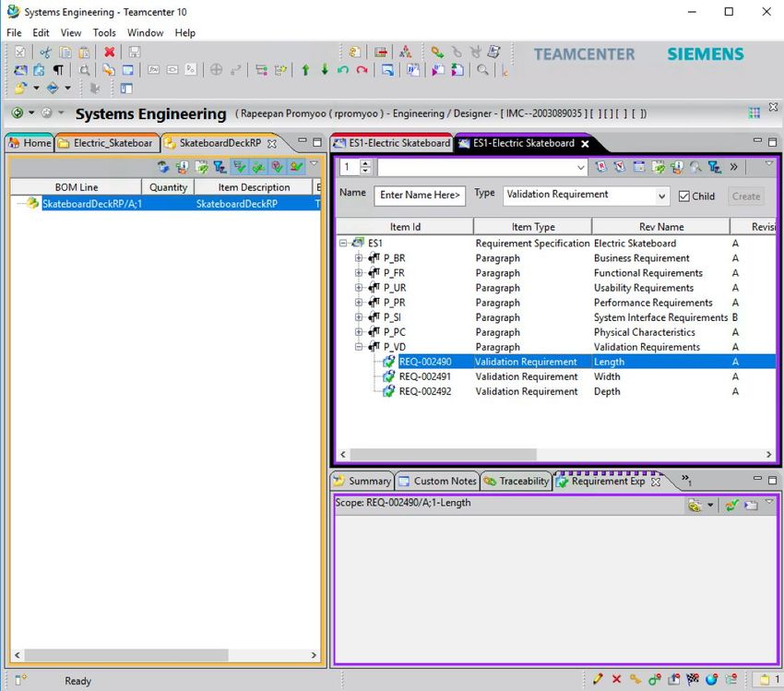Toggle the Child checkbox
The width and height of the screenshot is (784, 691).
point(684,196)
